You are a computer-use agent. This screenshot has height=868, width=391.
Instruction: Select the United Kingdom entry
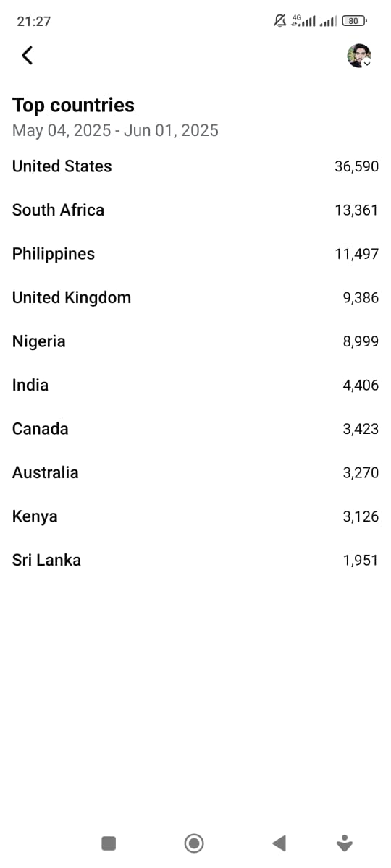coord(195,297)
